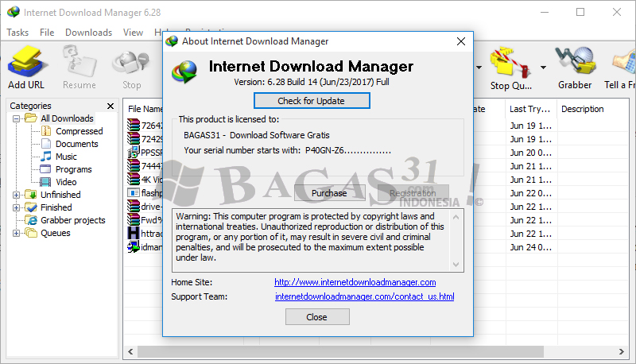Select the Documents category icon
Viewport: 636px width, 364px height.
(46, 144)
